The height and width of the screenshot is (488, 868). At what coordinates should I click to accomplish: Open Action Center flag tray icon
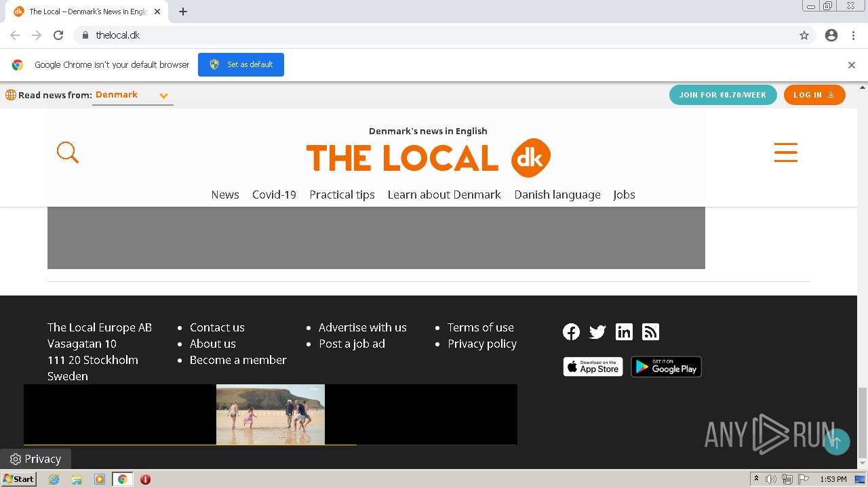804,479
